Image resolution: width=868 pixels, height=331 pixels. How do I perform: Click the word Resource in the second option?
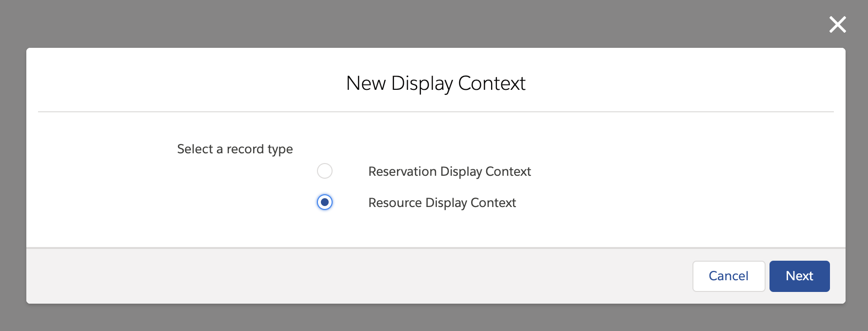click(x=395, y=203)
